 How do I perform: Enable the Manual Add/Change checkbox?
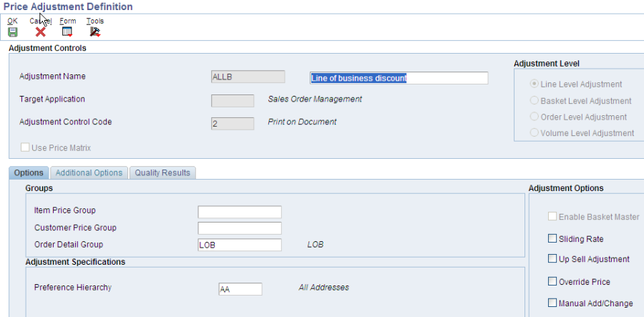click(552, 303)
